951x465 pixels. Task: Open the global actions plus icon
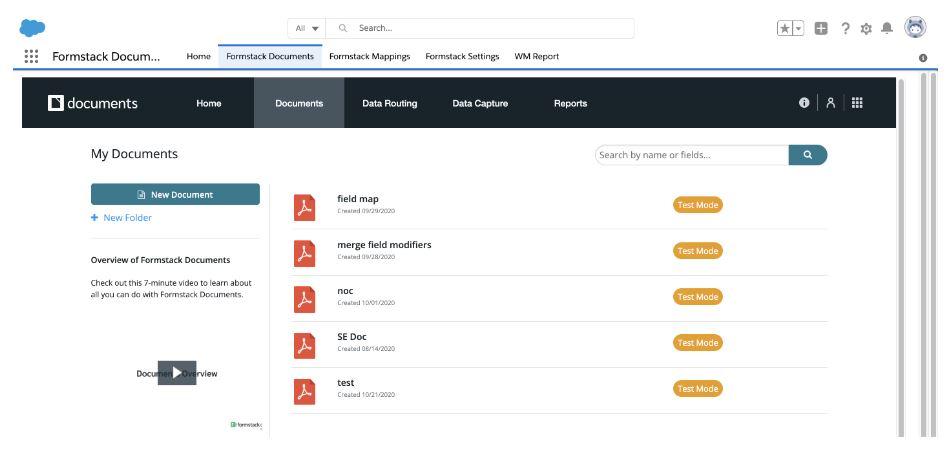822,29
